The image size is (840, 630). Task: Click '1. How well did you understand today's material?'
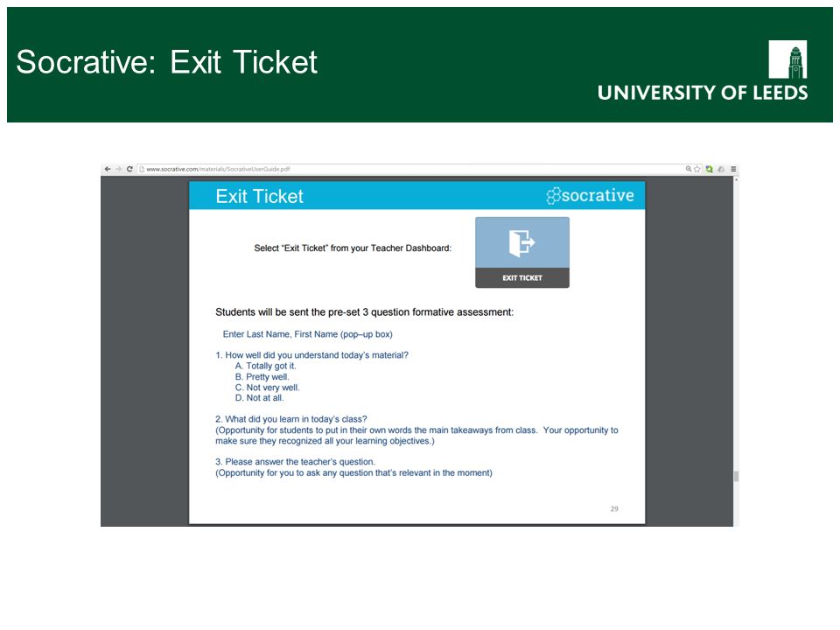click(311, 355)
